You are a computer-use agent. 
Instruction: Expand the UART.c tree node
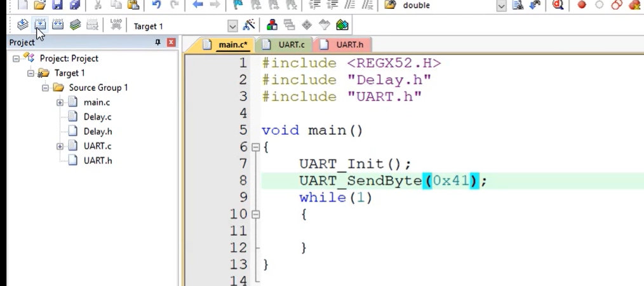coord(60,146)
